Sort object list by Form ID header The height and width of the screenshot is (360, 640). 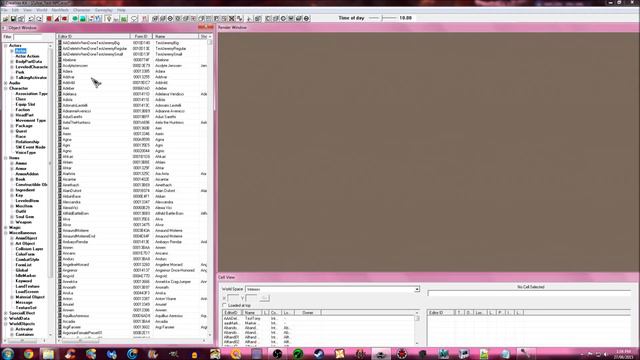[x=141, y=36]
